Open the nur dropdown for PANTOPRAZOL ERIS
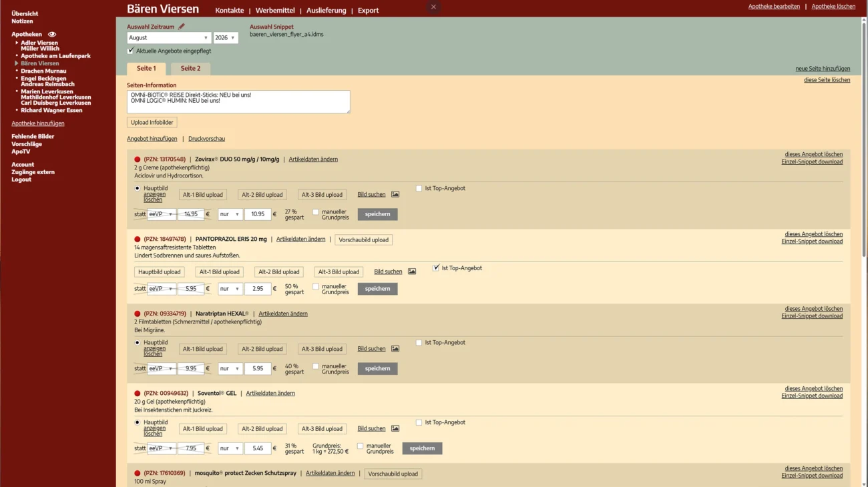868x487 pixels. 230,289
